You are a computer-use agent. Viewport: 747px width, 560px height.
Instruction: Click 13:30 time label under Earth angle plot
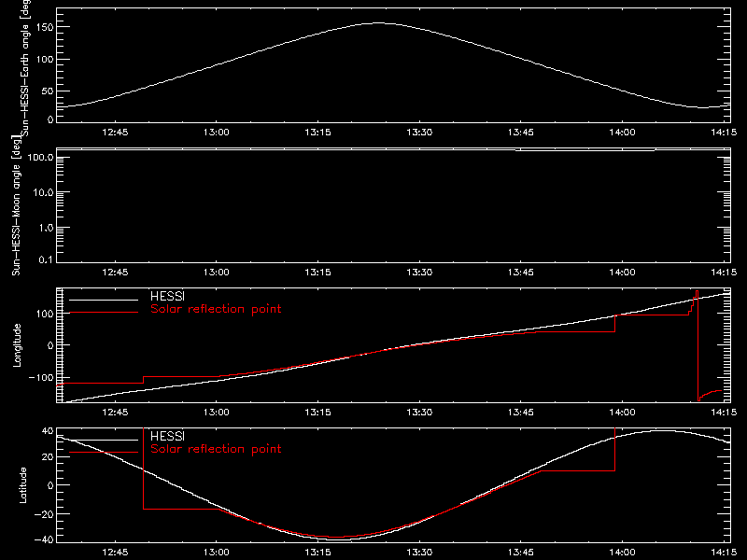pos(419,133)
